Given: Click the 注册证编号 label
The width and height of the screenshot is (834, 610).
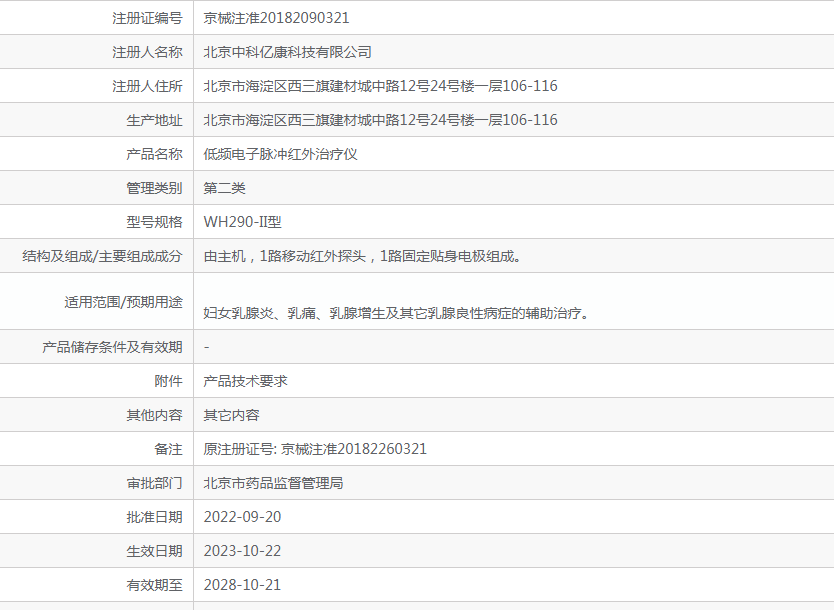Looking at the screenshot, I should point(147,18).
